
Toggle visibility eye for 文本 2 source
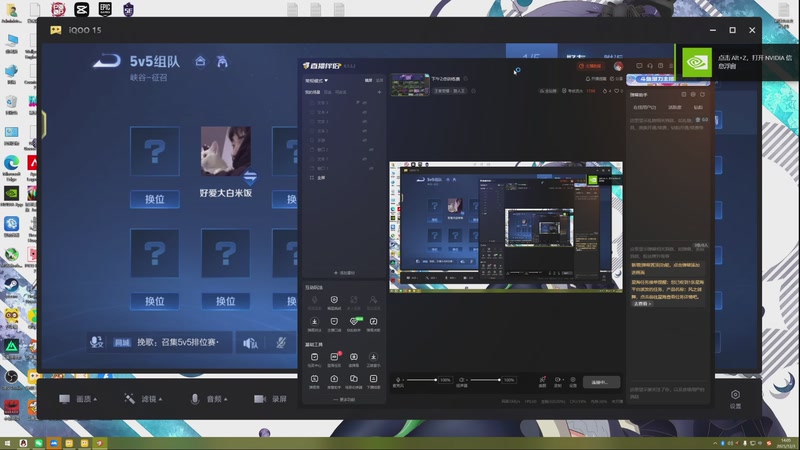(x=364, y=131)
